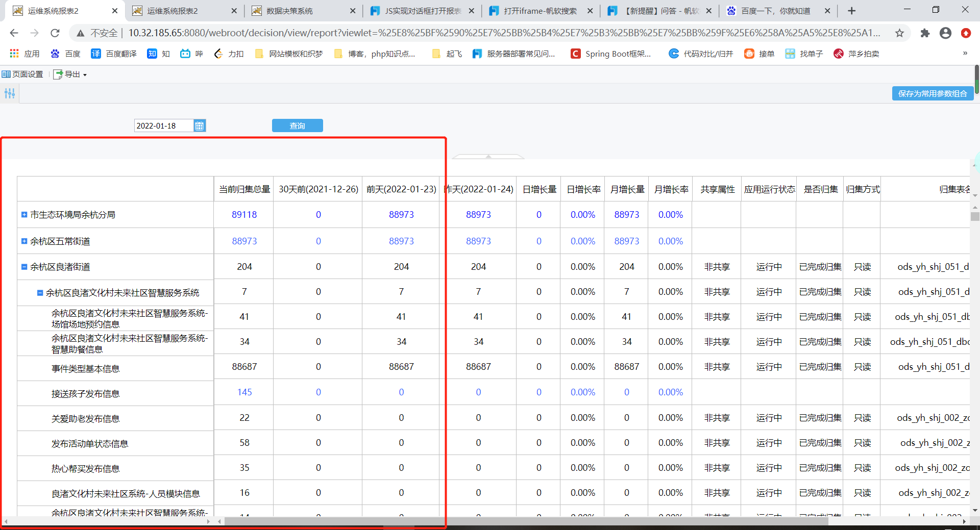Open the 导出 export dropdown

tap(70, 74)
